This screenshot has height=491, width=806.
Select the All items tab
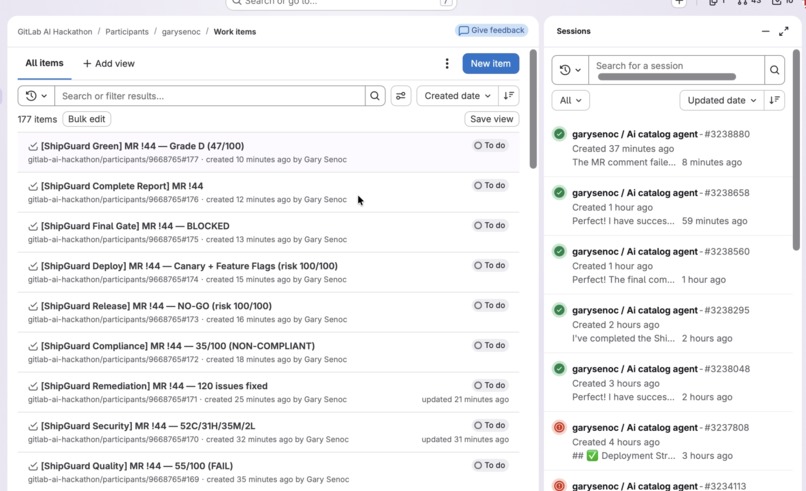click(44, 63)
